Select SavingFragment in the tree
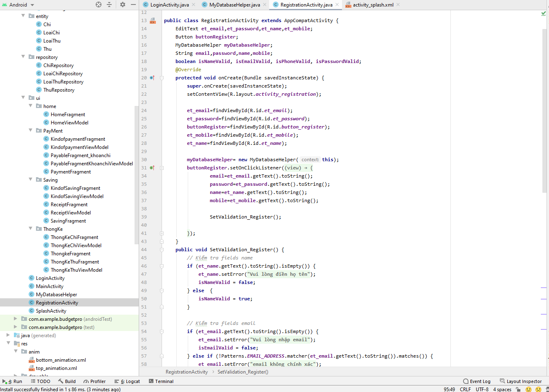The width and height of the screenshot is (549, 392). click(68, 221)
